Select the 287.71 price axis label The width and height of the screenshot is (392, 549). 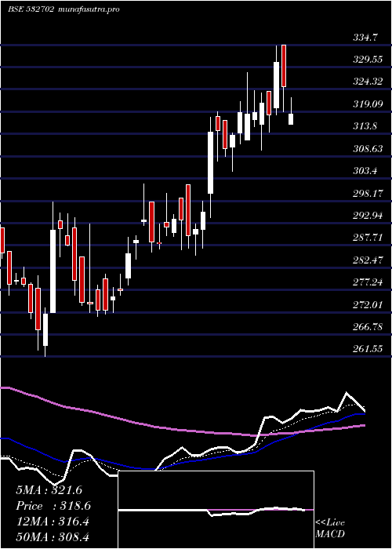368,238
